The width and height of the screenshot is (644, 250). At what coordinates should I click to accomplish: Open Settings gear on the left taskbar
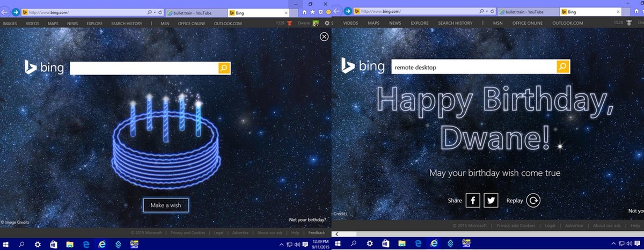38,244
